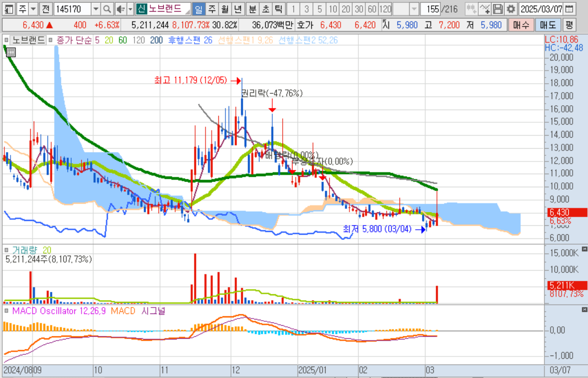The width and height of the screenshot is (588, 378).
Task: Click the date field 2025/03/07
Action: coord(542,9)
